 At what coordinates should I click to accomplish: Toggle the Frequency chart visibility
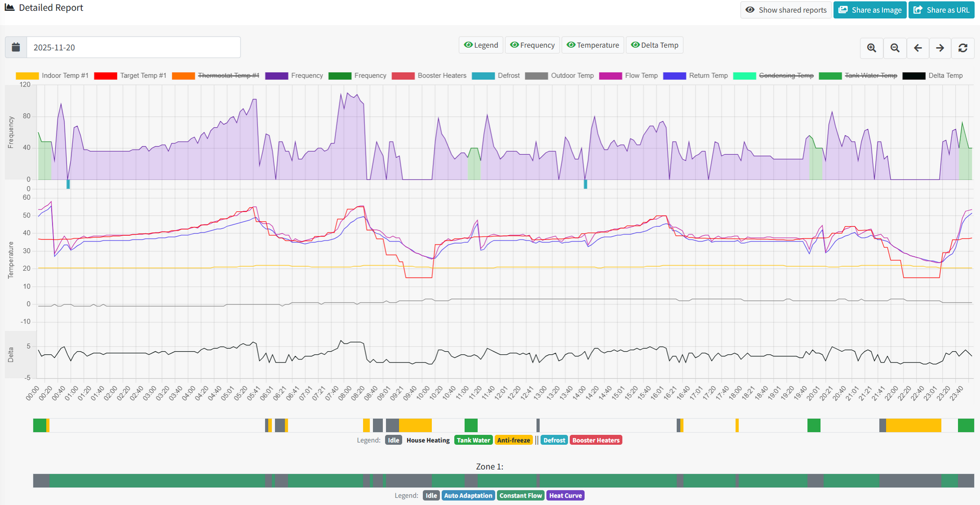pos(532,45)
